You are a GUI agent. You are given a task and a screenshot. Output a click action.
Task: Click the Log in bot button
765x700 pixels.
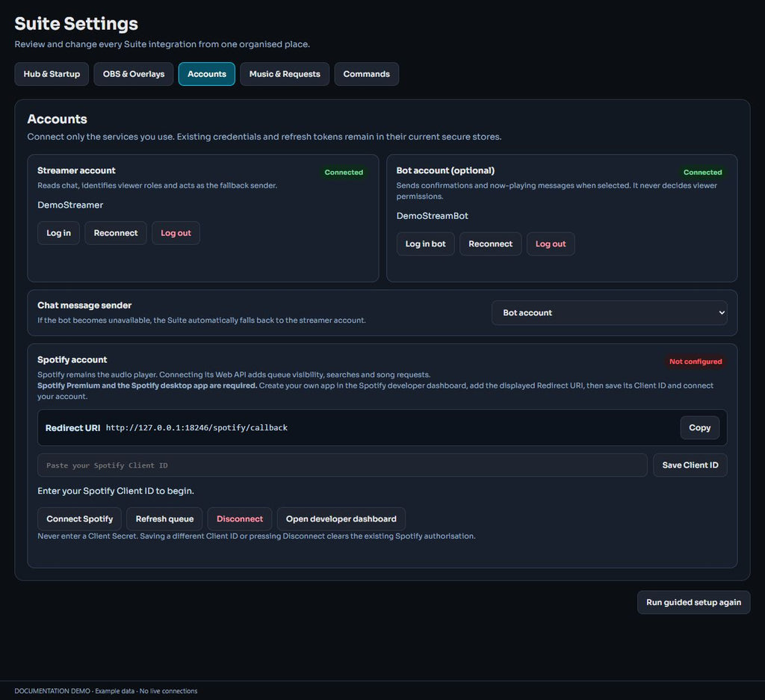(425, 244)
